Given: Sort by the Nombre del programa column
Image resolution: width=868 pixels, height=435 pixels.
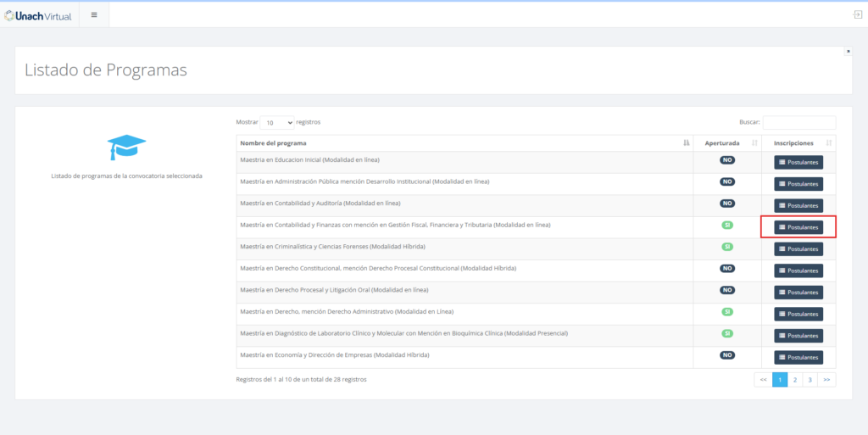Looking at the screenshot, I should tap(463, 143).
